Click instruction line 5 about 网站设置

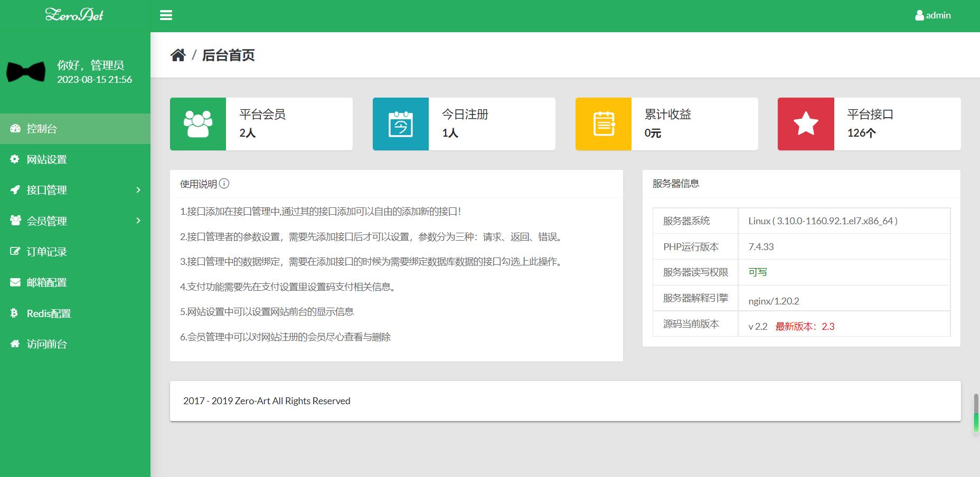267,311
